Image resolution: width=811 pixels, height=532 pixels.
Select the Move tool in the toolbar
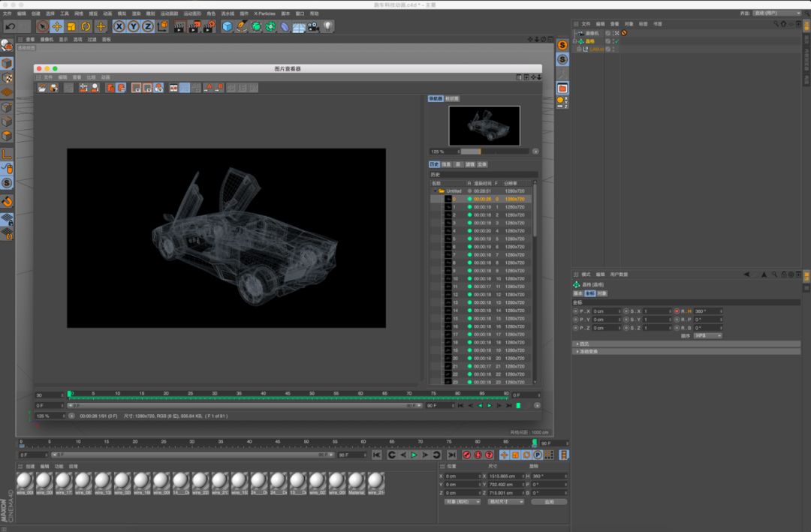pos(57,26)
